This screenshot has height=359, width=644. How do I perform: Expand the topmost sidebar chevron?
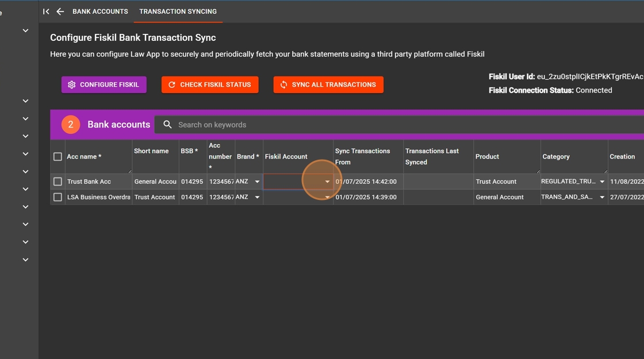click(x=25, y=30)
